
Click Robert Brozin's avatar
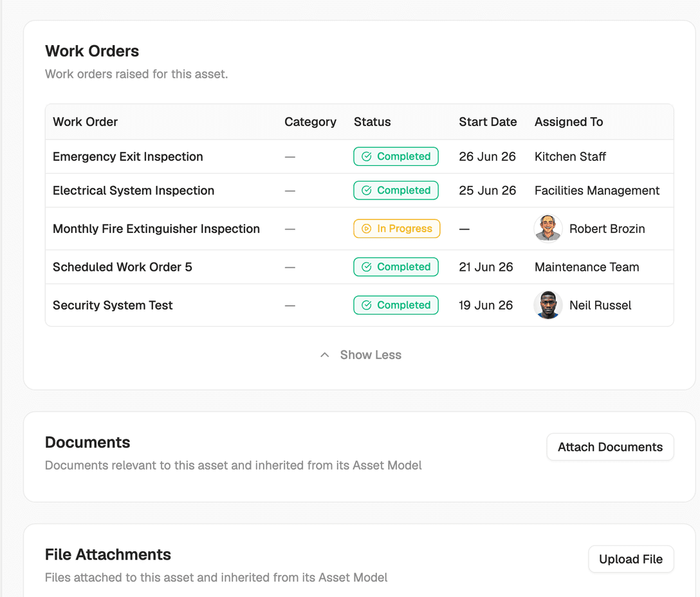548,228
